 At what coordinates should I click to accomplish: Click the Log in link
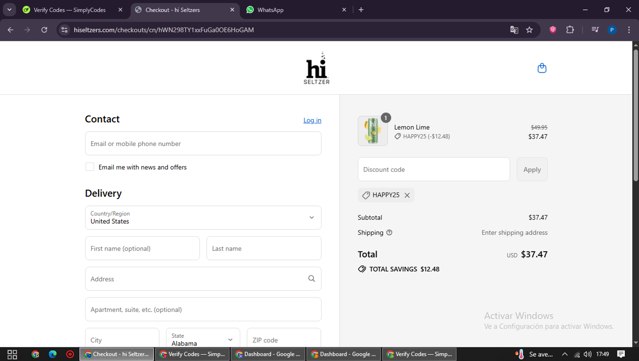coord(312,120)
